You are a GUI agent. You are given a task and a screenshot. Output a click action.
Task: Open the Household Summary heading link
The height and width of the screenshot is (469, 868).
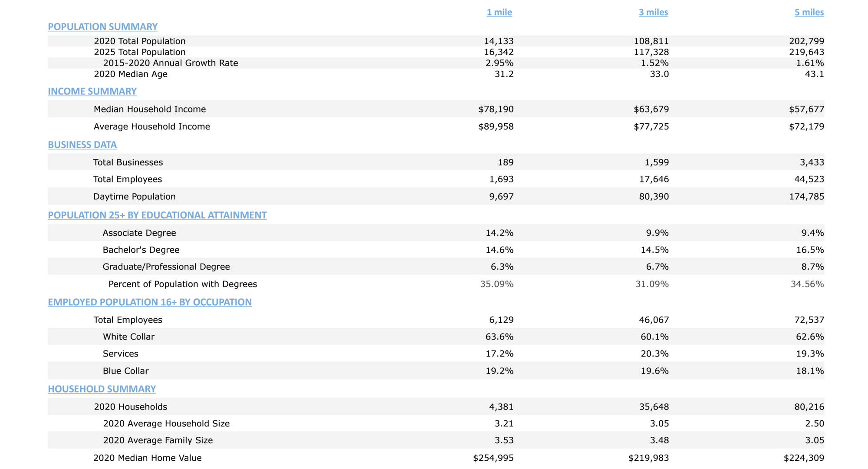point(102,389)
